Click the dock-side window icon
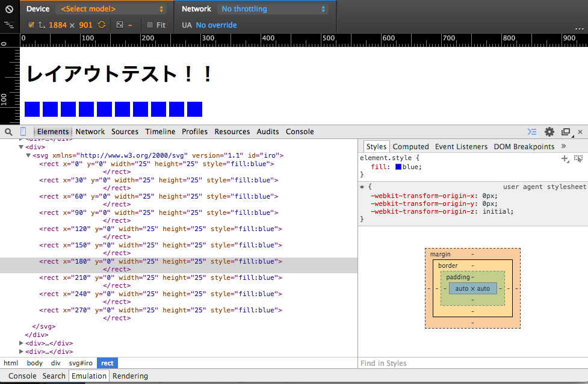 [566, 132]
